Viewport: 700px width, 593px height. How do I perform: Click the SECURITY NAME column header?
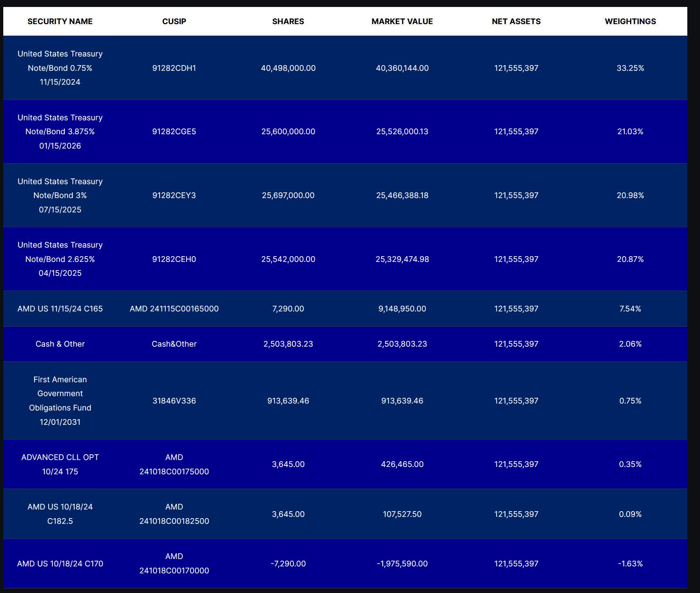coord(60,21)
